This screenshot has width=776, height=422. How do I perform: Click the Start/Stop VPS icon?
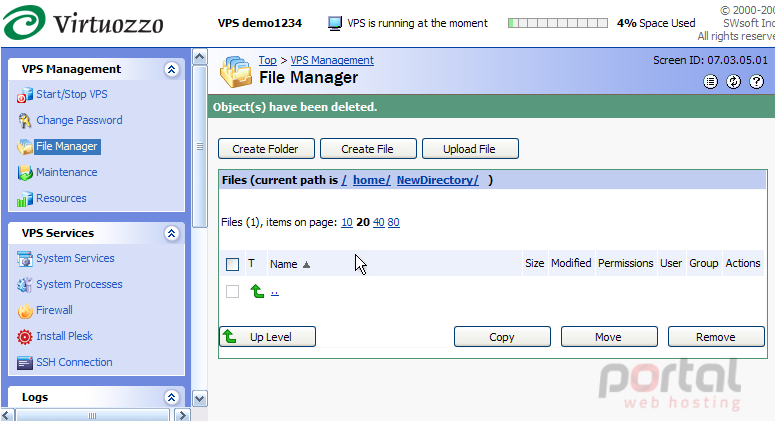click(x=24, y=95)
